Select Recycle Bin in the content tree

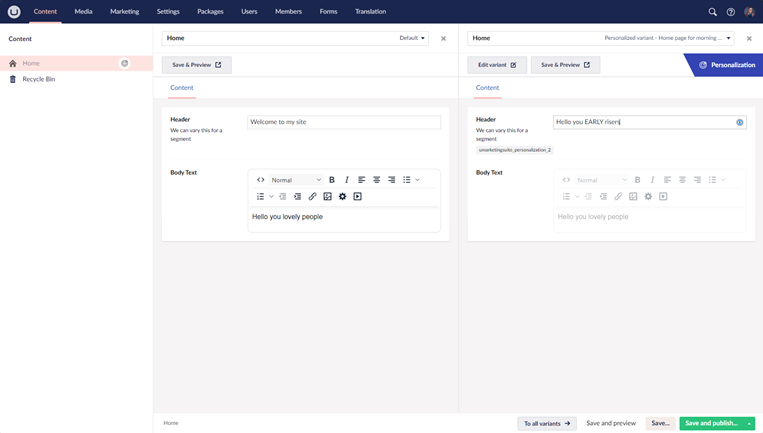point(39,79)
